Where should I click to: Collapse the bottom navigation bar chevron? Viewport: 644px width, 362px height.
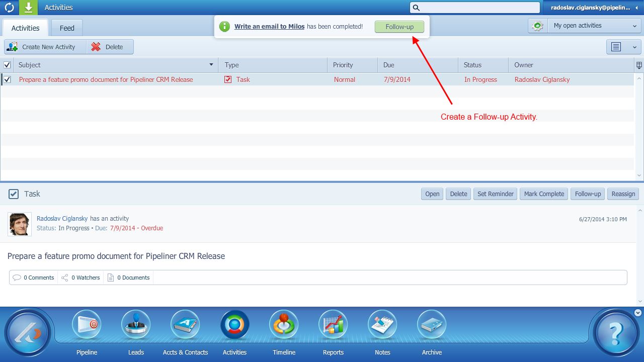coord(638,313)
